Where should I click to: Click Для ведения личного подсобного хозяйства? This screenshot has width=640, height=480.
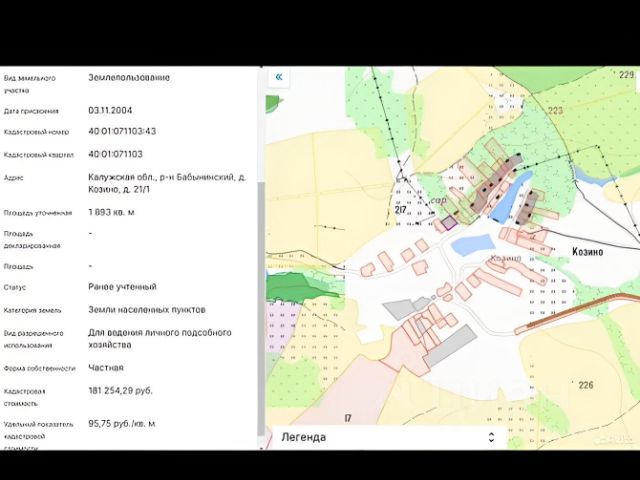tap(160, 338)
